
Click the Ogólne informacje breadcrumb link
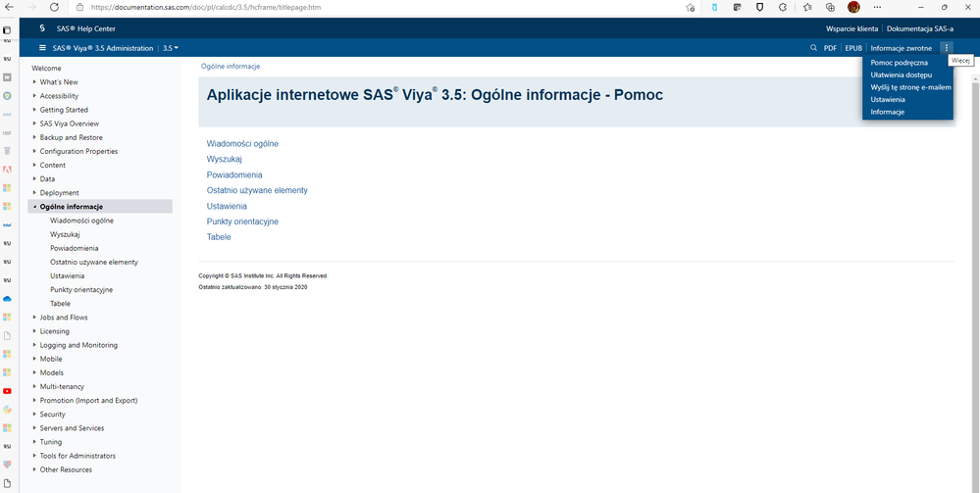point(230,67)
